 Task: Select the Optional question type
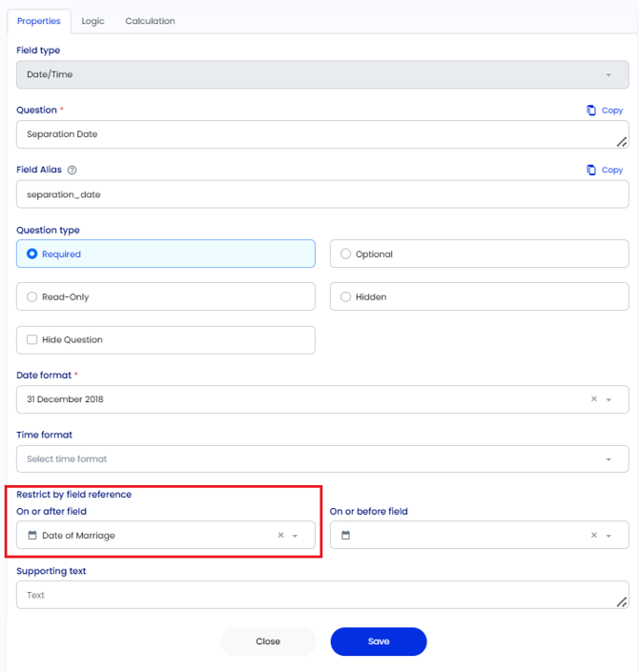click(479, 254)
